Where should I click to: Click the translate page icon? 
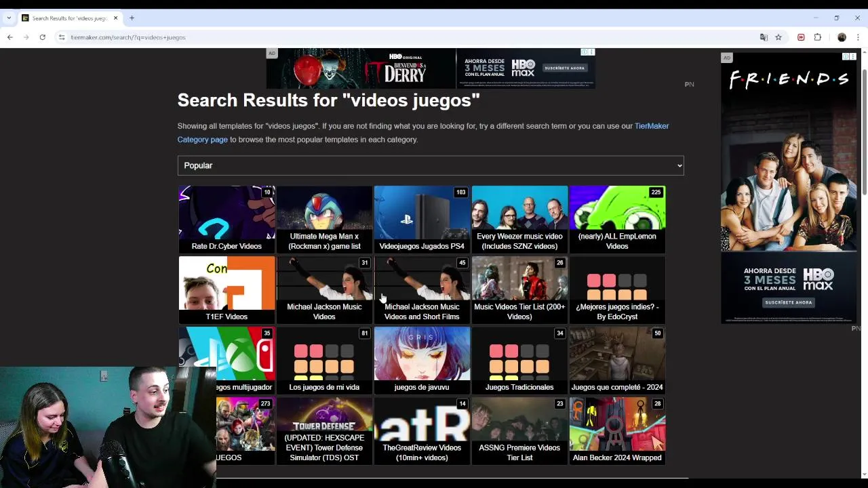point(764,37)
